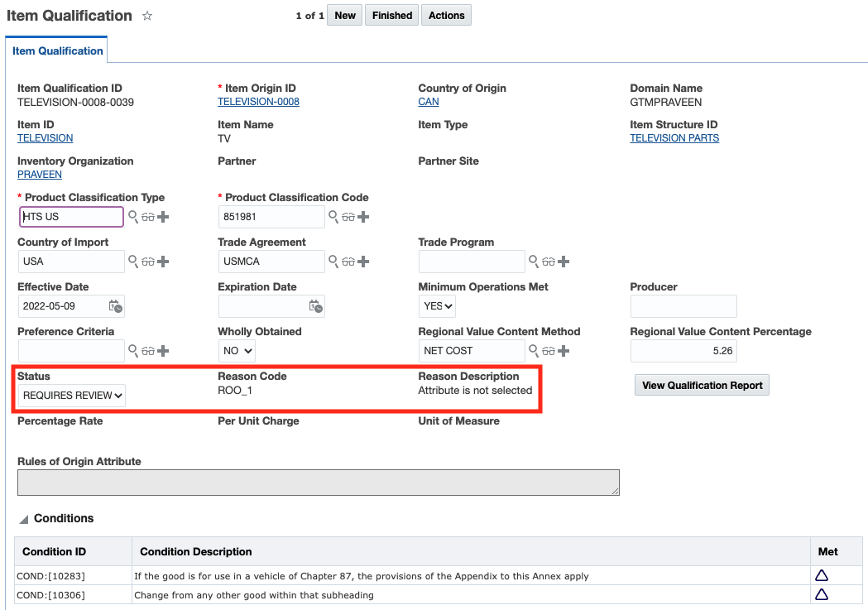Collapse the Conditions section

tap(25, 519)
